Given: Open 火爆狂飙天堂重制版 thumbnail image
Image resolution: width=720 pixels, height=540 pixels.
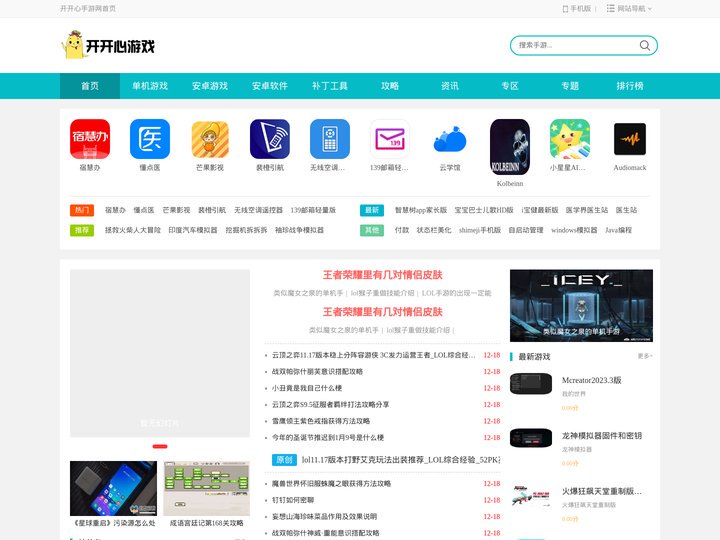Looking at the screenshot, I should pyautogui.click(x=531, y=496).
